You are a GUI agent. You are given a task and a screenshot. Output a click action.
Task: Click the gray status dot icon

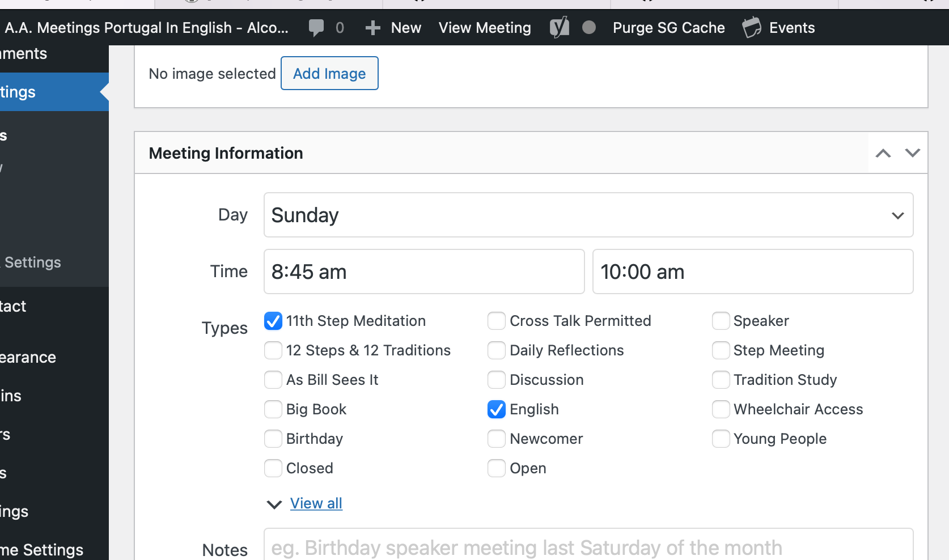click(589, 28)
